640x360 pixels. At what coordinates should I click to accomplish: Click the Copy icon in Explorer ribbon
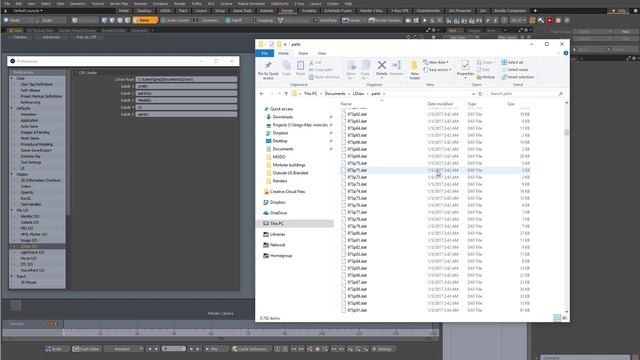point(287,66)
